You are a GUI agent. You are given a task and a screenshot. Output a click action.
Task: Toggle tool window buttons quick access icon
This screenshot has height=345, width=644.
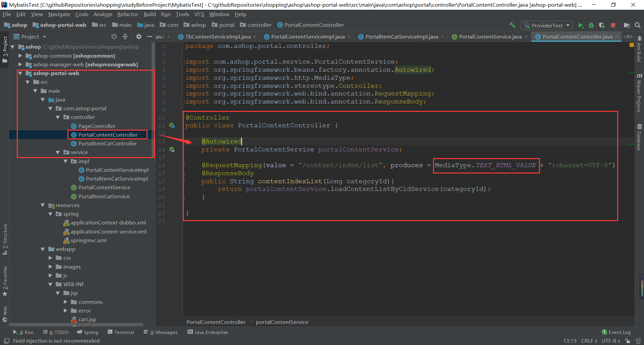6,341
